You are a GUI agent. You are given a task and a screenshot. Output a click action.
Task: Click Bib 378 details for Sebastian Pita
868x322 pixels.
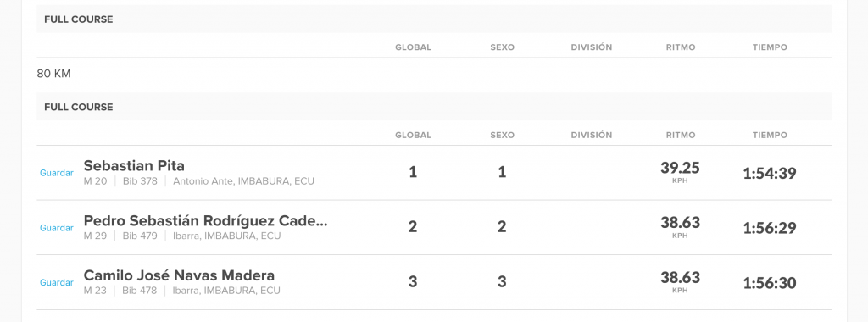[140, 181]
